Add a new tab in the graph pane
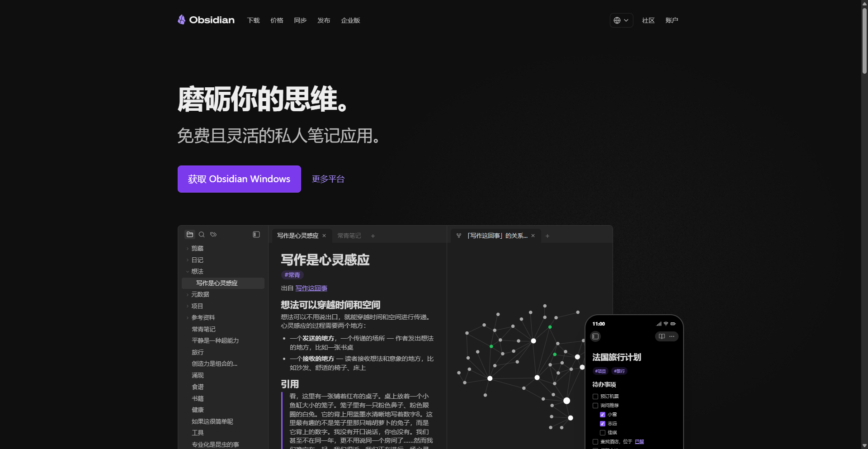This screenshot has width=868, height=449. [547, 236]
